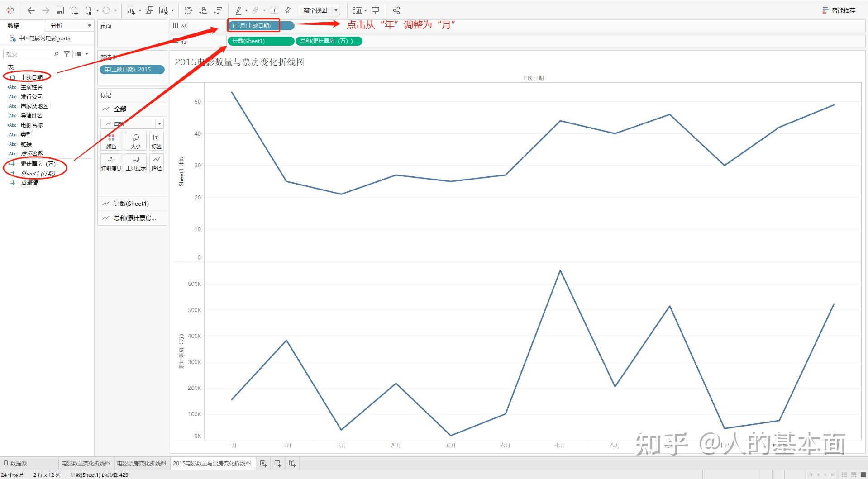Open the data pane view options dropdown
The height and width of the screenshot is (479, 868).
[x=81, y=54]
